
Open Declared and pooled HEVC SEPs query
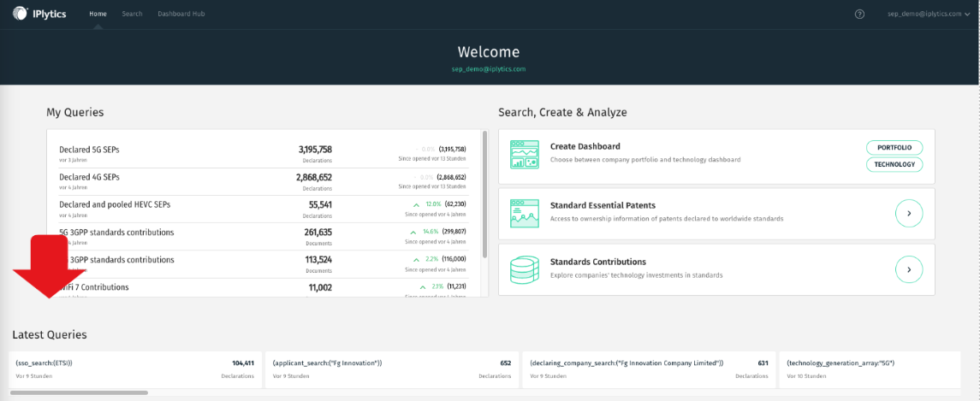pos(263,209)
